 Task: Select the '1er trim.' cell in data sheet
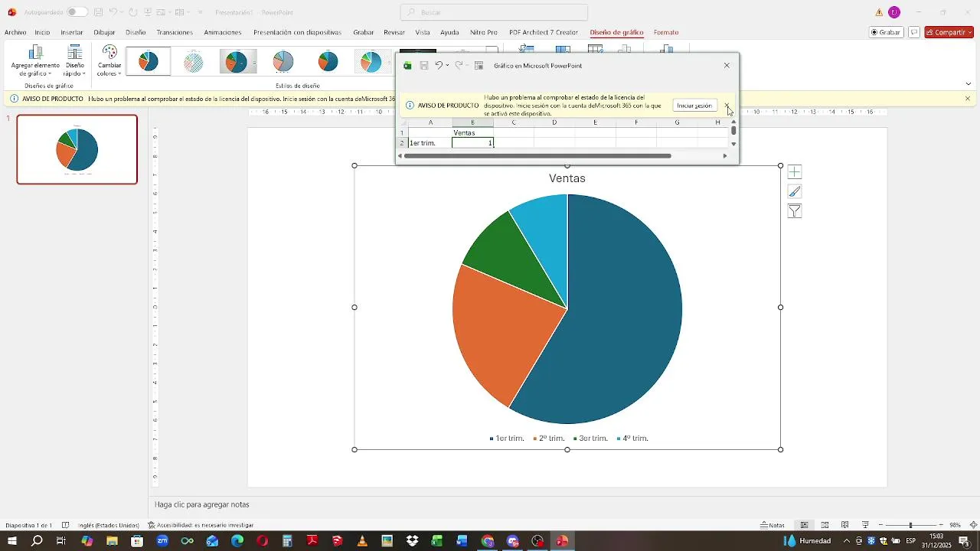pos(430,143)
